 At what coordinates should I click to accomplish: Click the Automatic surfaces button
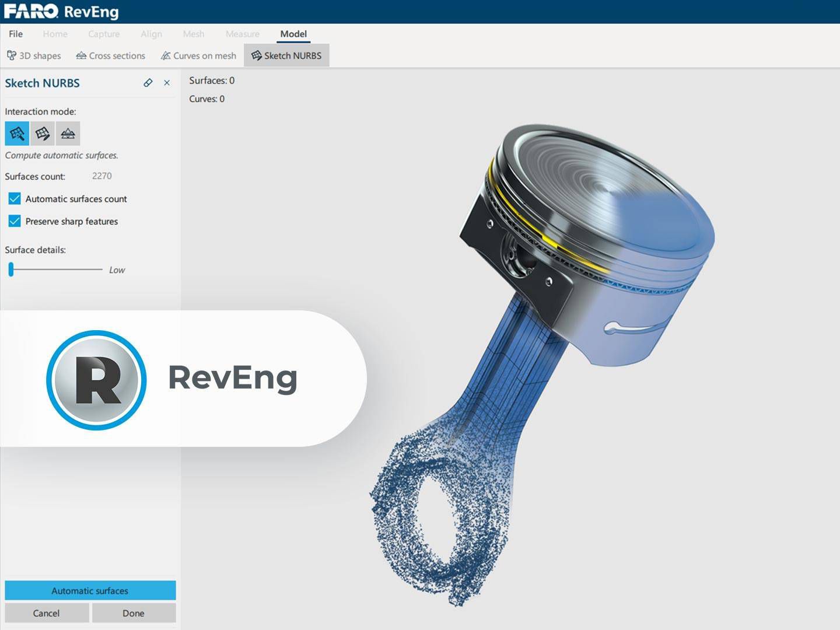(89, 590)
